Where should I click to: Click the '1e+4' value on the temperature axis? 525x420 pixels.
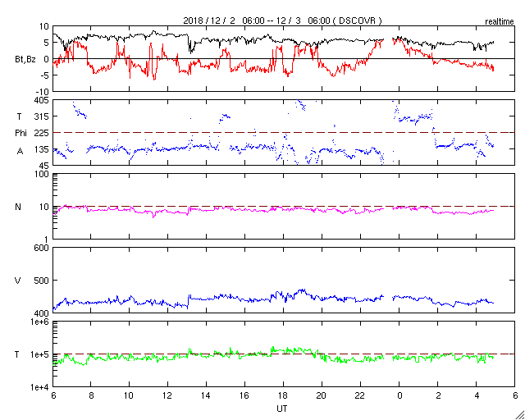tap(40, 387)
